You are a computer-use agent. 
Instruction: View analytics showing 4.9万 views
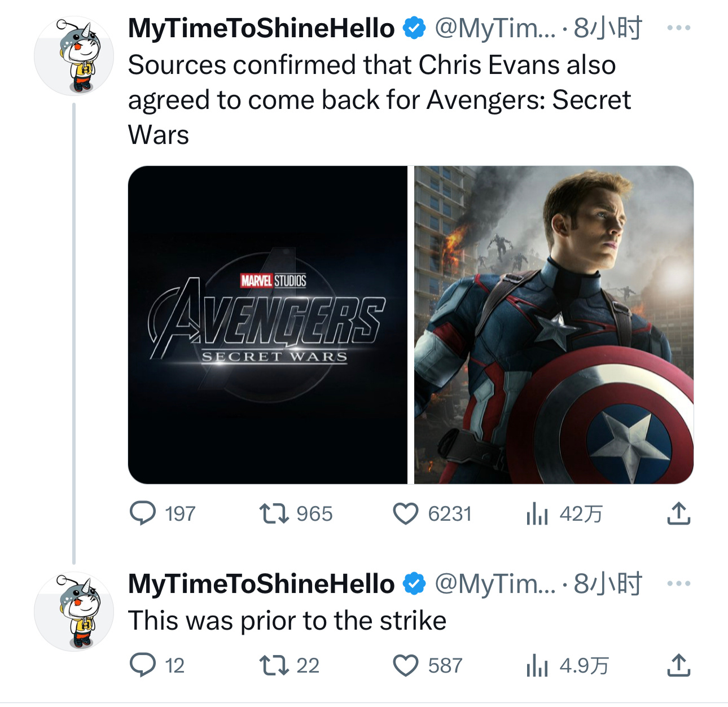click(537, 665)
